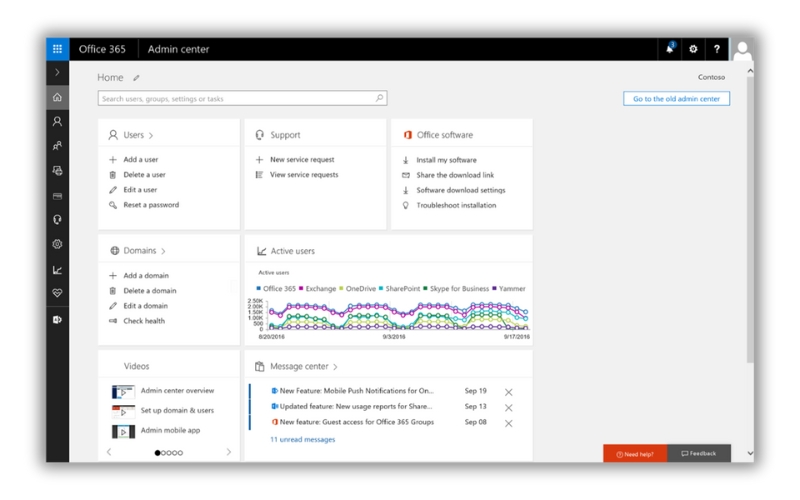Click Install my software
Viewport: 800px width, 500px height.
446,160
